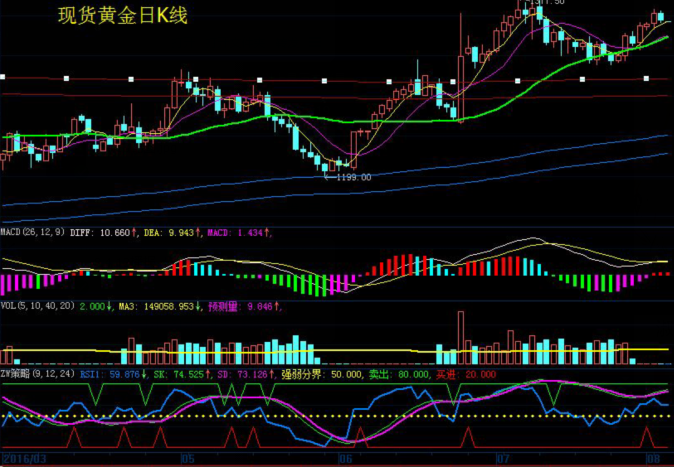This screenshot has height=467, width=674.
Task: Click the MACD(26,12,9) indicator label
Action: click(x=33, y=232)
